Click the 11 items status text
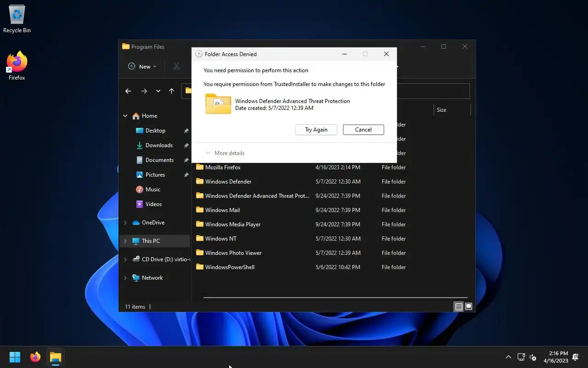Image resolution: width=588 pixels, height=368 pixels. 135,307
